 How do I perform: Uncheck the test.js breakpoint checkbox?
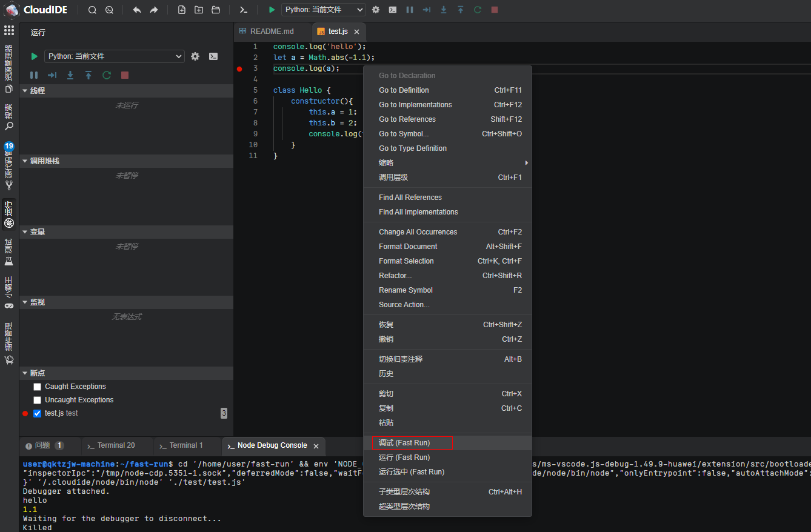[x=38, y=413]
